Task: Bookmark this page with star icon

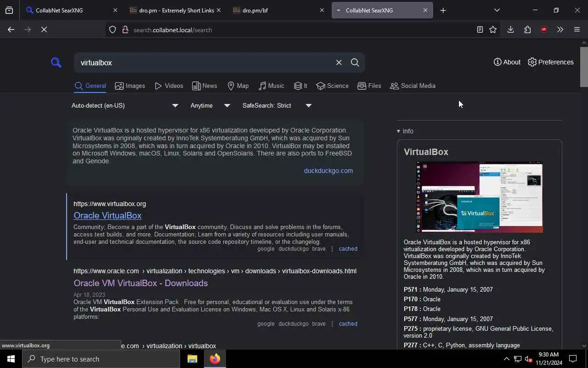Action: tap(493, 29)
